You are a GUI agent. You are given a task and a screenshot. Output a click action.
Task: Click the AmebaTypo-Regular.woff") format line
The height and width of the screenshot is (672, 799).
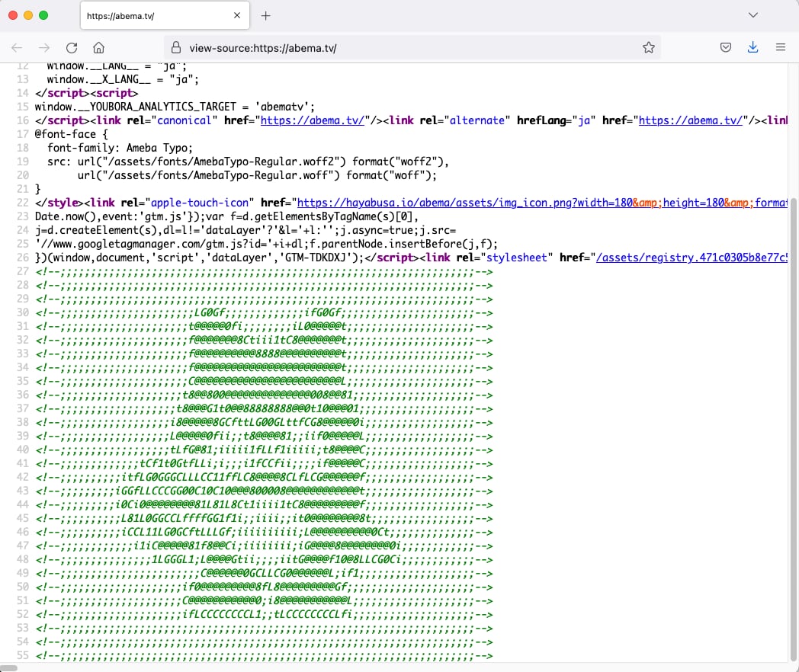pyautogui.click(x=258, y=176)
